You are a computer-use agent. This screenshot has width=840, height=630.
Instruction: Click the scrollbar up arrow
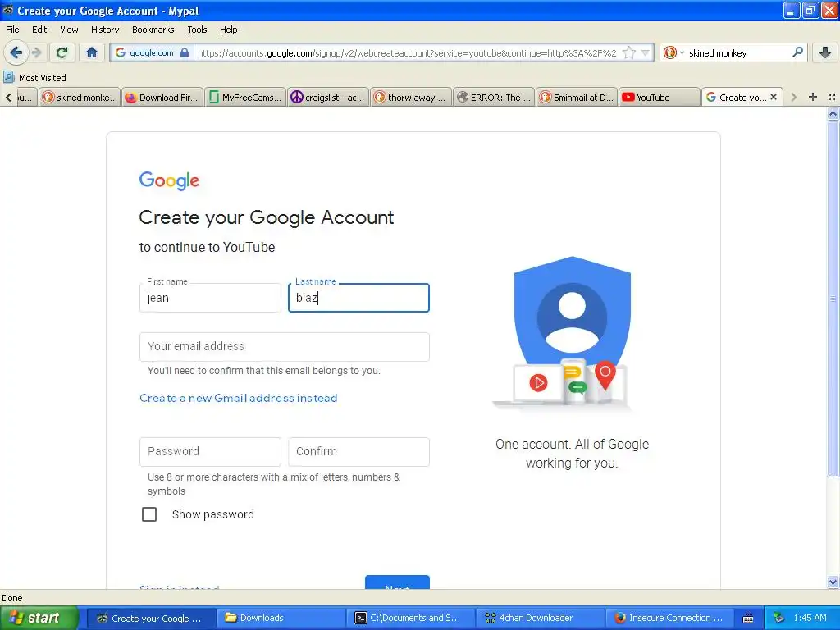(833, 113)
